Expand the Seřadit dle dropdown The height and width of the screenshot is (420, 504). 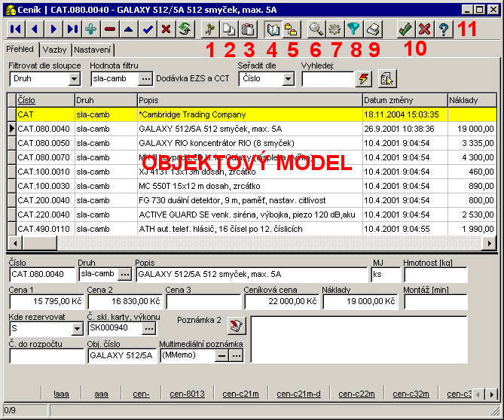click(x=289, y=78)
